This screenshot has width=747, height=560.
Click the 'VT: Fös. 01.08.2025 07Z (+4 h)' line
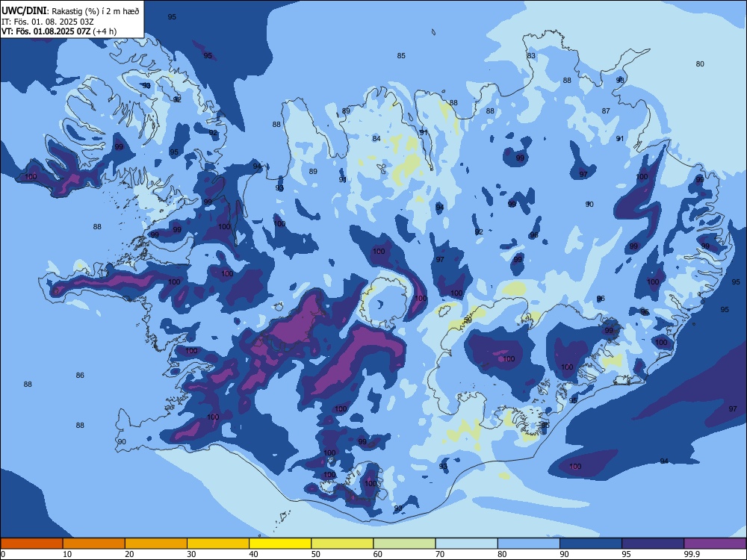click(58, 31)
